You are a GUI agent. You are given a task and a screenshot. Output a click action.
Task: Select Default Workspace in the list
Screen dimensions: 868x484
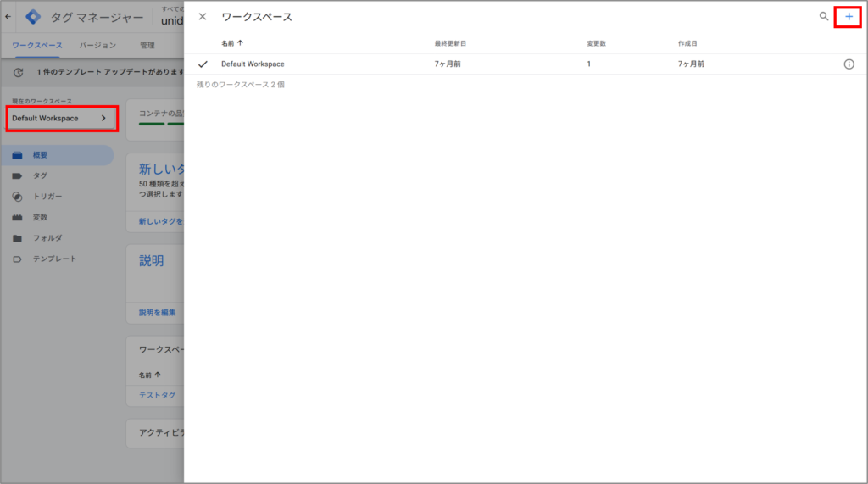tap(253, 64)
